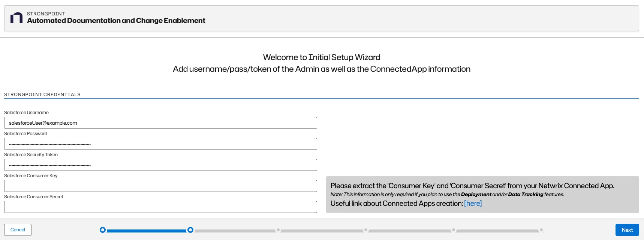The height and width of the screenshot is (240, 644).
Task: Jump to the fourth wizard step marker
Action: (366, 230)
